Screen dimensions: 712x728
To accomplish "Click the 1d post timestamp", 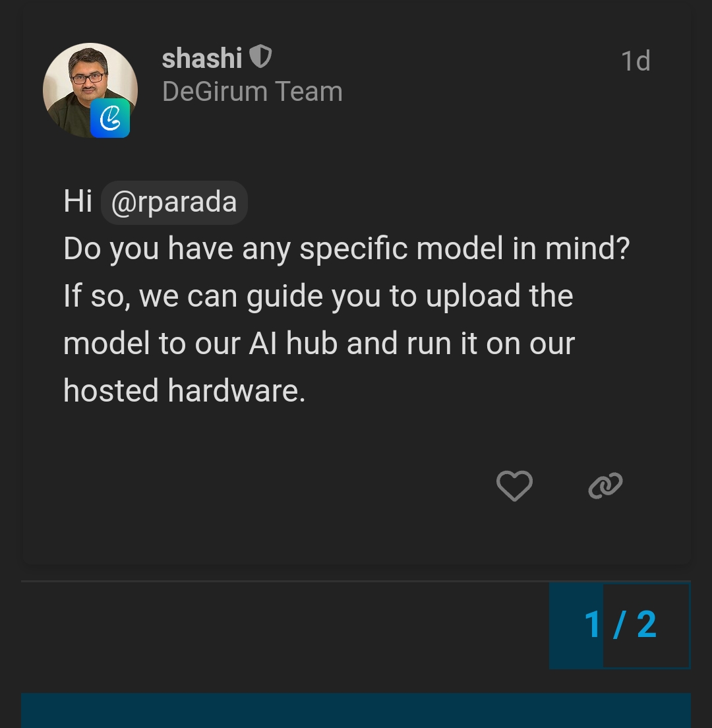I will click(636, 61).
